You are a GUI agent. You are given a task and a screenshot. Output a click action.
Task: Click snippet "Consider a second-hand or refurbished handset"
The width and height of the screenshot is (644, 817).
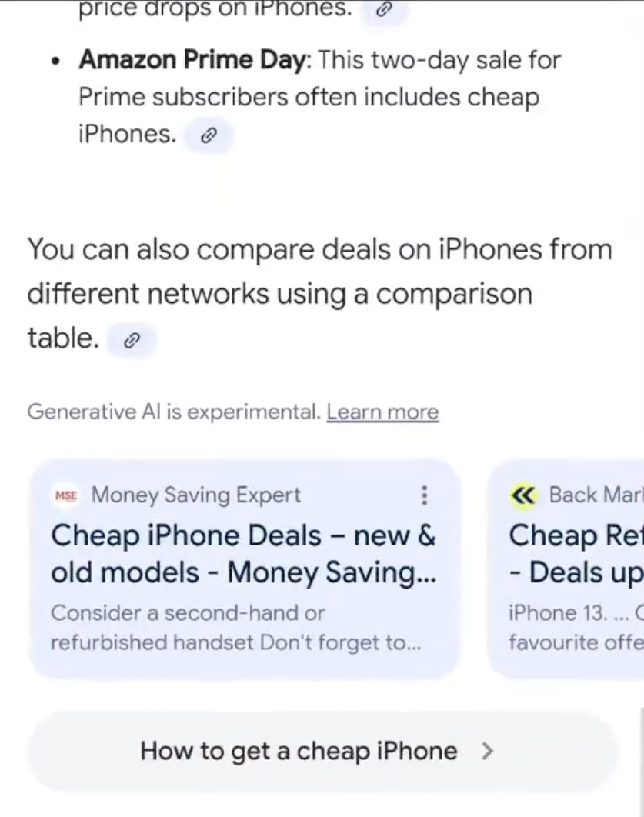(x=235, y=628)
